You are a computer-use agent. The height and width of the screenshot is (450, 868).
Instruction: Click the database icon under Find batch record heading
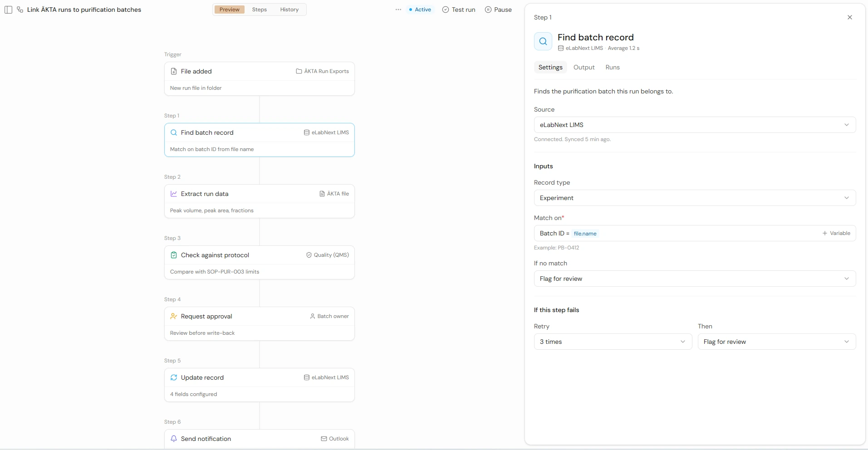click(561, 48)
